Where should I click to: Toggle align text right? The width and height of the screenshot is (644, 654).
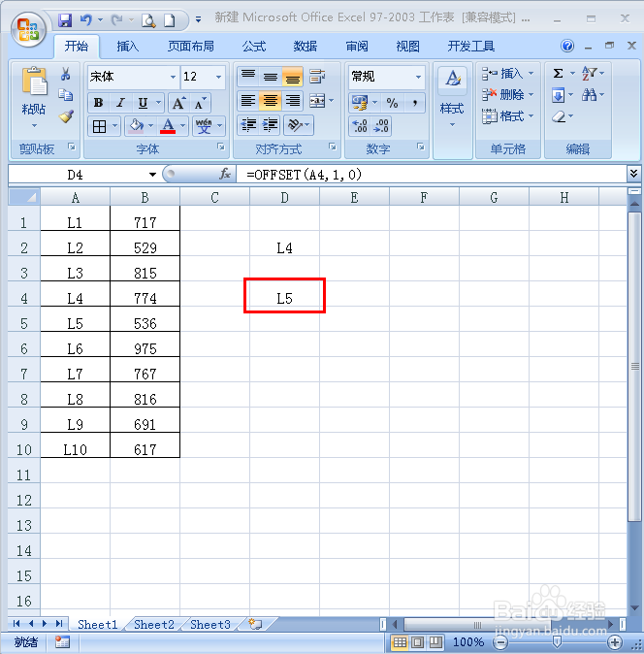(x=292, y=101)
